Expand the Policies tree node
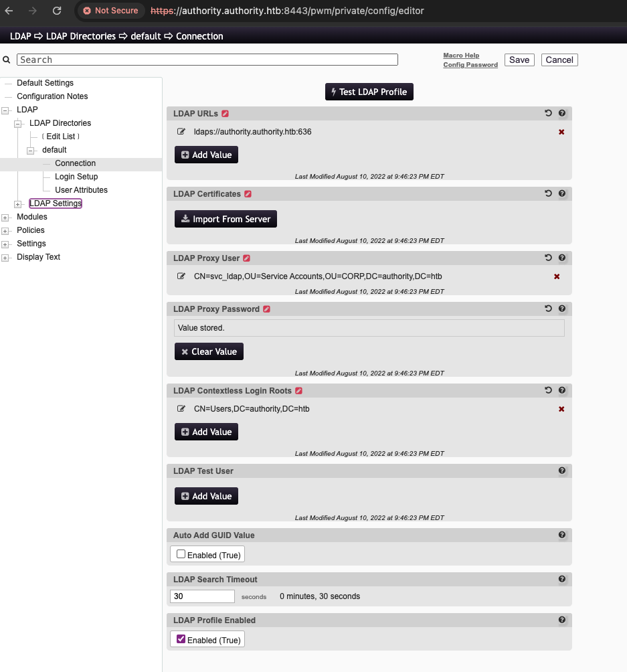The image size is (627, 672). (6, 230)
